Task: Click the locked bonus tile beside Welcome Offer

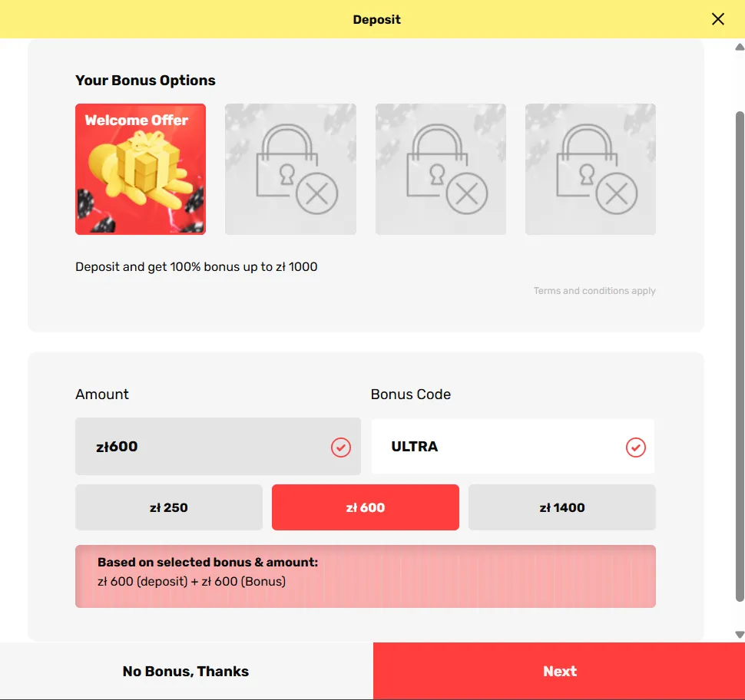Action: [x=290, y=169]
